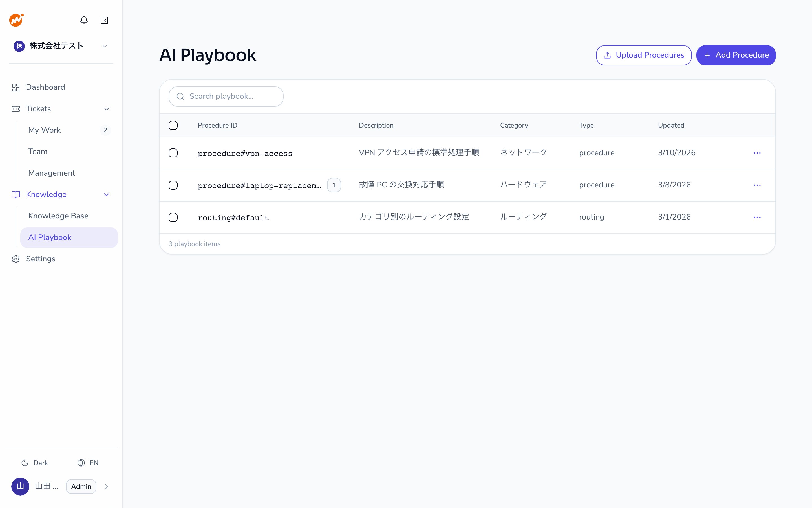The image size is (812, 508).
Task: Toggle the select-all header checkbox
Action: [173, 125]
